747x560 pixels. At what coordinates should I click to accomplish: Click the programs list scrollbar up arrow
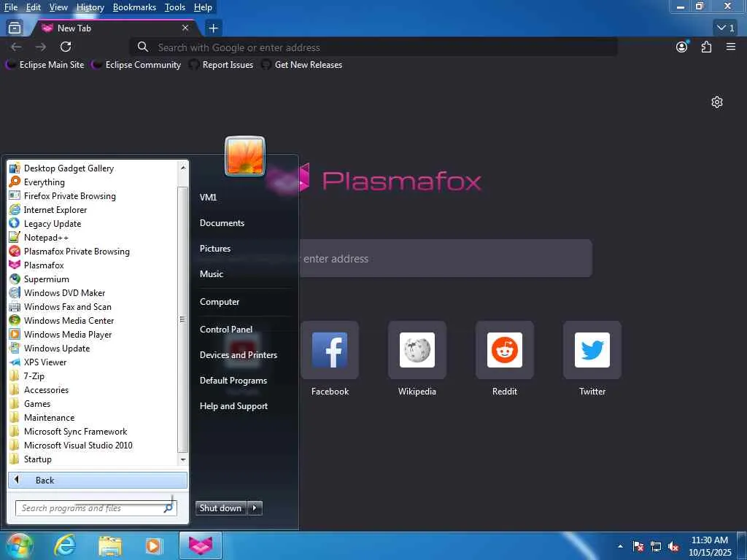click(x=183, y=167)
